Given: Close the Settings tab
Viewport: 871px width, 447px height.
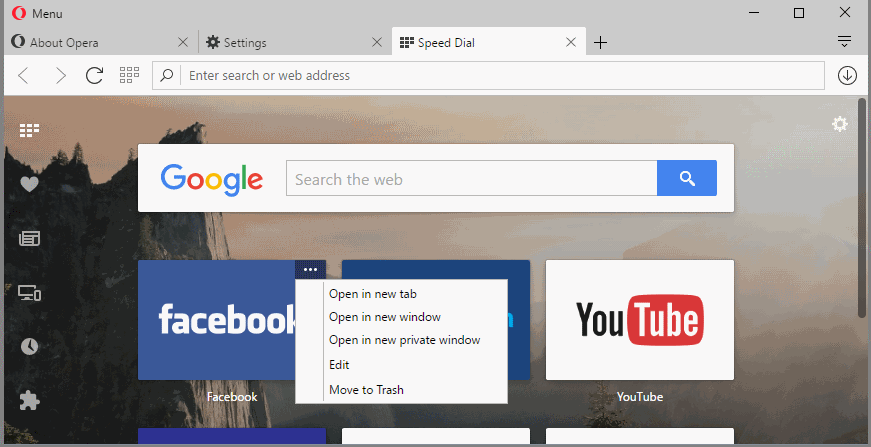Looking at the screenshot, I should [377, 42].
